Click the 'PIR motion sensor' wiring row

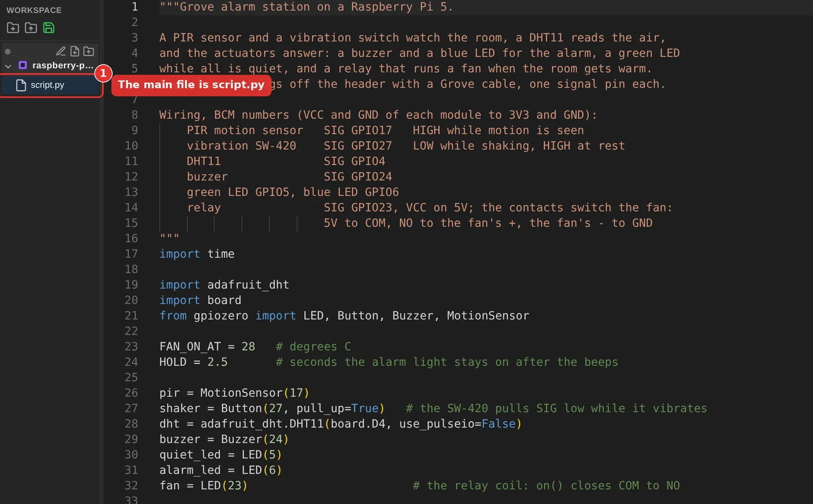[385, 130]
